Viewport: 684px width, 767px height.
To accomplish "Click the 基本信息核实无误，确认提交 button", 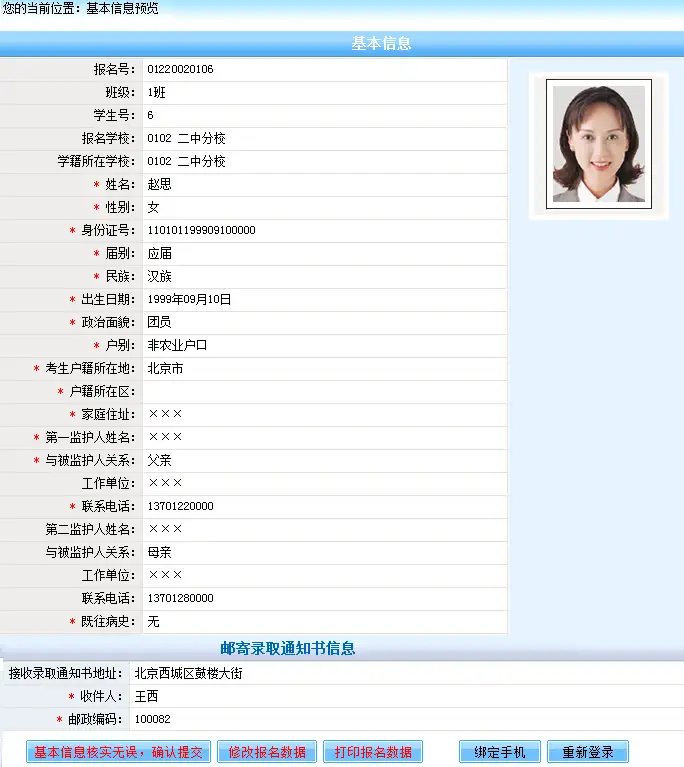I will (118, 752).
